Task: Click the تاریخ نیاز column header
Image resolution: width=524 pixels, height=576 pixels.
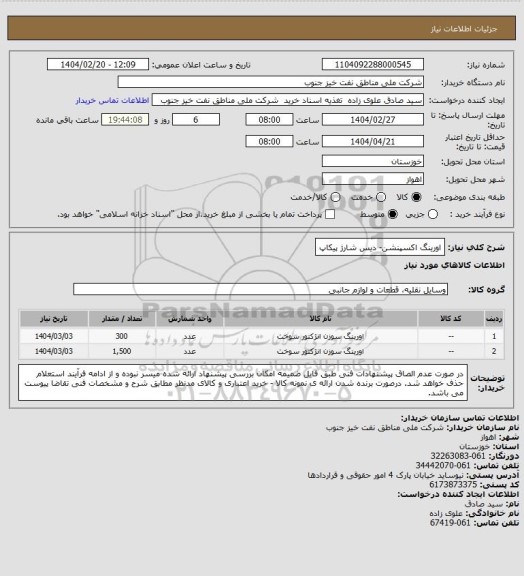Action: tap(54, 319)
